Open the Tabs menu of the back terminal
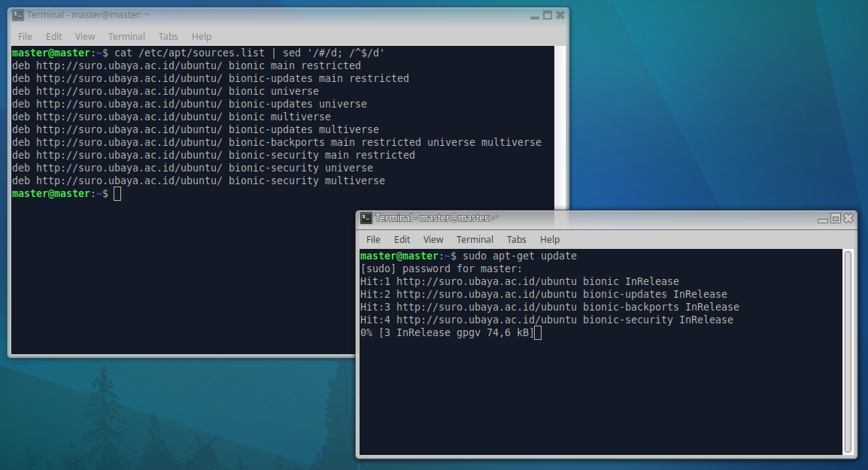Screen dimensions: 868x470 pos(168,36)
